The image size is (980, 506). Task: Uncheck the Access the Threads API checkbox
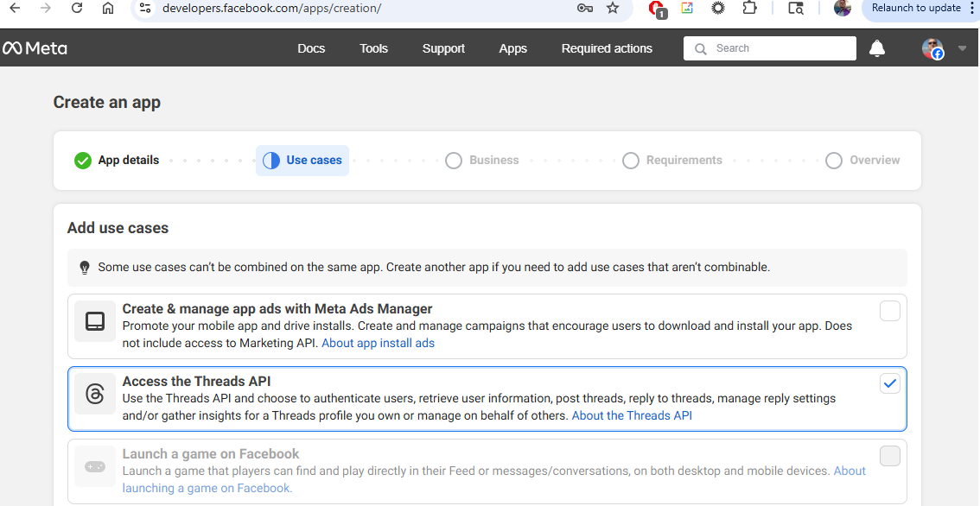coord(890,383)
